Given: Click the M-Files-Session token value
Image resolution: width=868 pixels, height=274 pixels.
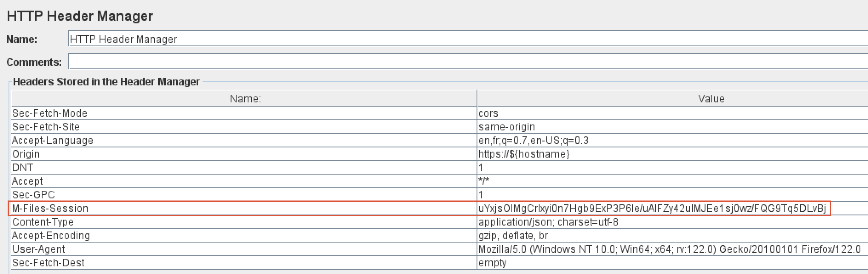Looking at the screenshot, I should [652, 209].
